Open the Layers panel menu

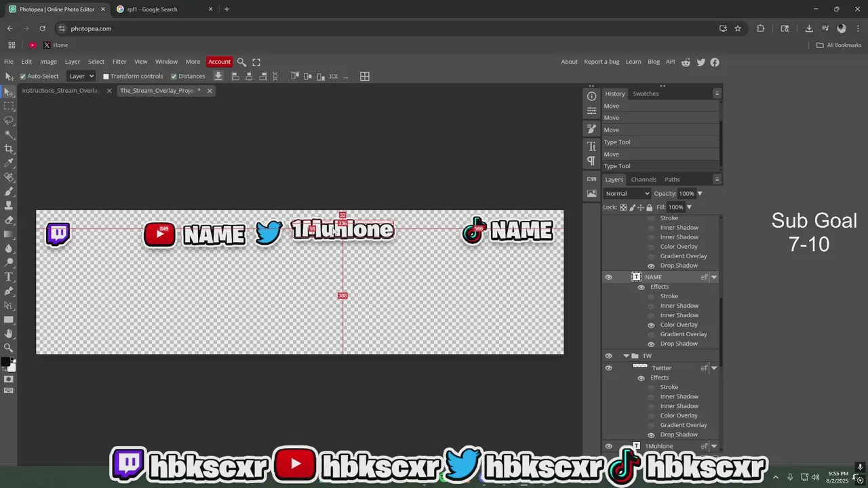click(717, 180)
